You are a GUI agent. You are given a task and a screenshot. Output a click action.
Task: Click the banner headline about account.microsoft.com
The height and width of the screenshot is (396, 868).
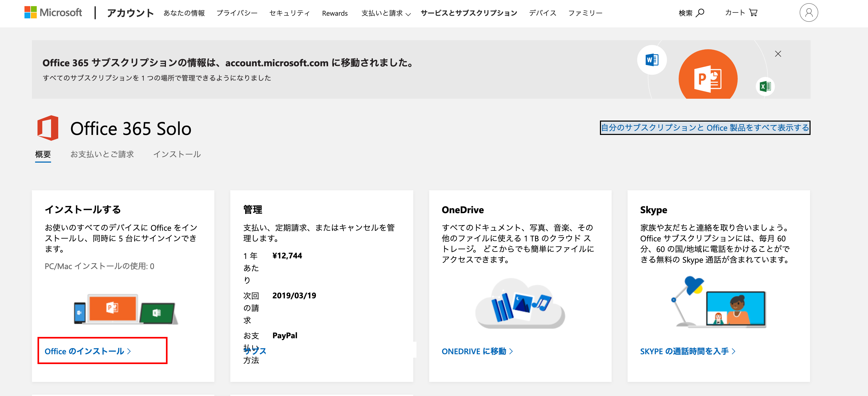228,63
